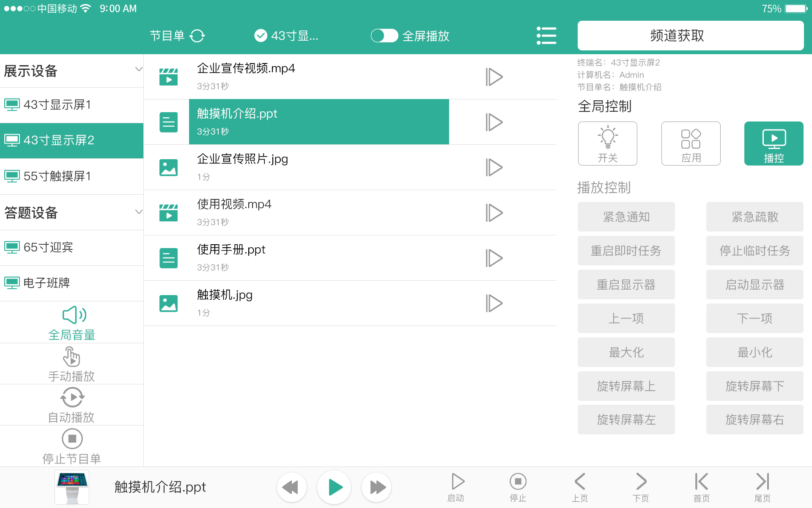Collapse the 展示设备 section
812x508 pixels.
click(x=138, y=69)
